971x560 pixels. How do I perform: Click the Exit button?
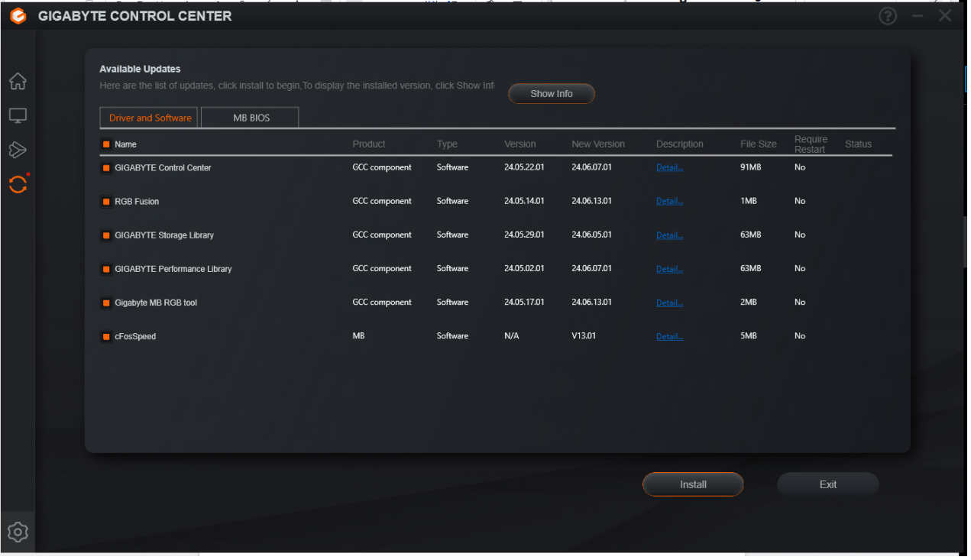coord(828,484)
